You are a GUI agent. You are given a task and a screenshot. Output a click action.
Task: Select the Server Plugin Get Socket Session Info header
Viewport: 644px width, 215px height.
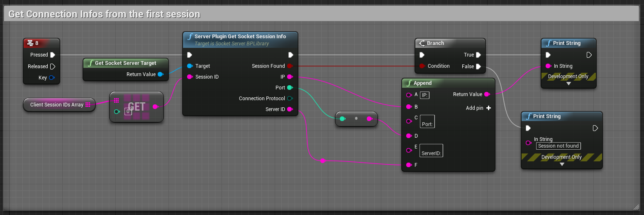point(240,37)
